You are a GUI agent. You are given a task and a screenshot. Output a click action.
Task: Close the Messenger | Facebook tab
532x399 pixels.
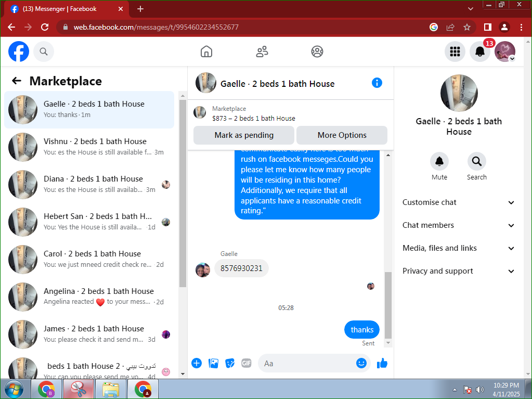click(121, 9)
